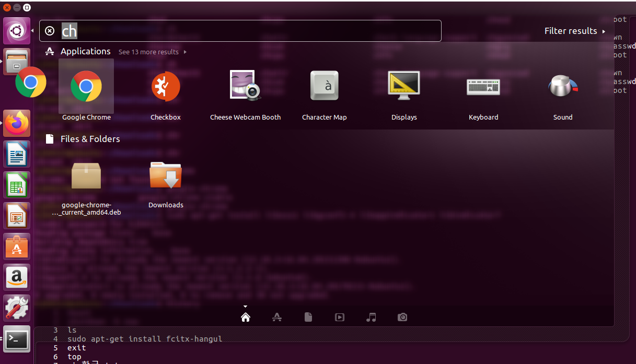
Task: Switch to Applications lens
Action: (x=277, y=317)
